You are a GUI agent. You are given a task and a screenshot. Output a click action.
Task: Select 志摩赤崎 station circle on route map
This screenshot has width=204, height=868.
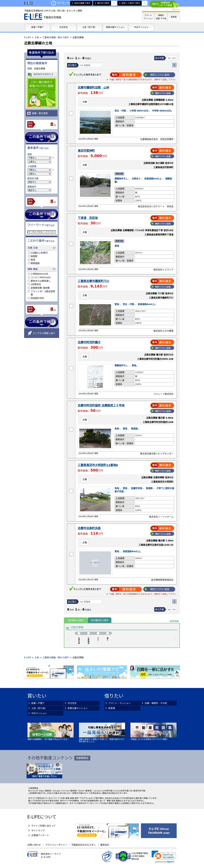coord(79,633)
